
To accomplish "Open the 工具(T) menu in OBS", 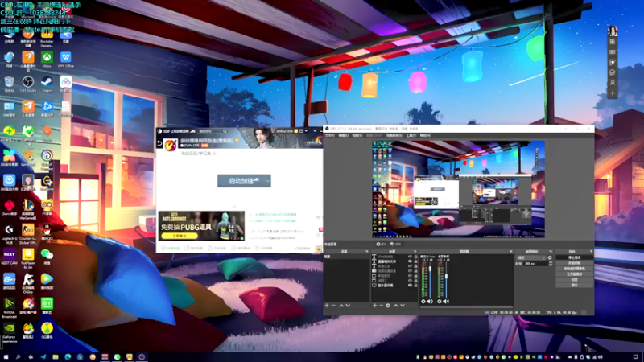I will (411, 135).
